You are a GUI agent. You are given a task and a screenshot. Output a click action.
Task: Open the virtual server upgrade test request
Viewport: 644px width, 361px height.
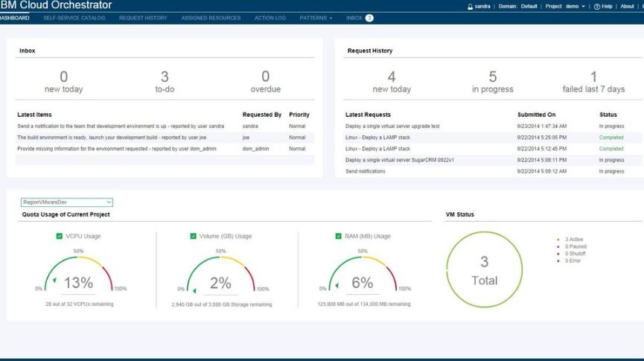click(392, 126)
